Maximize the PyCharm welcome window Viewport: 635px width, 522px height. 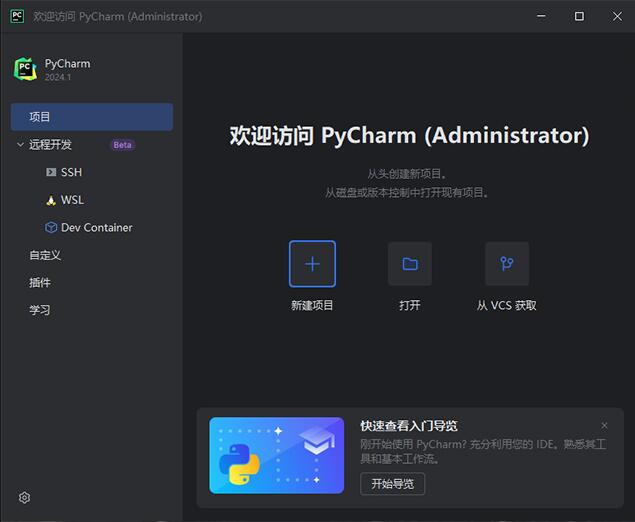click(579, 16)
